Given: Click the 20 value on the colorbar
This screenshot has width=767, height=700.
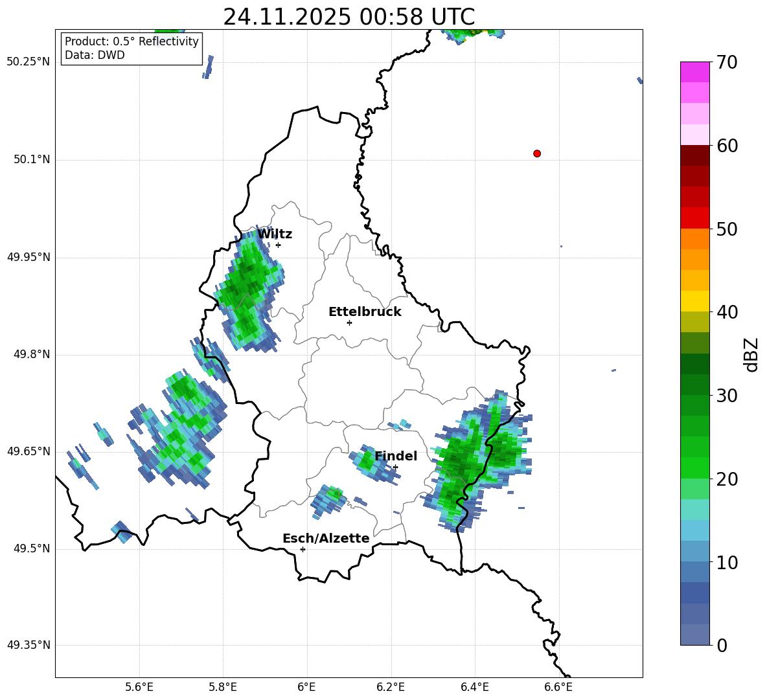Looking at the screenshot, I should tap(727, 479).
